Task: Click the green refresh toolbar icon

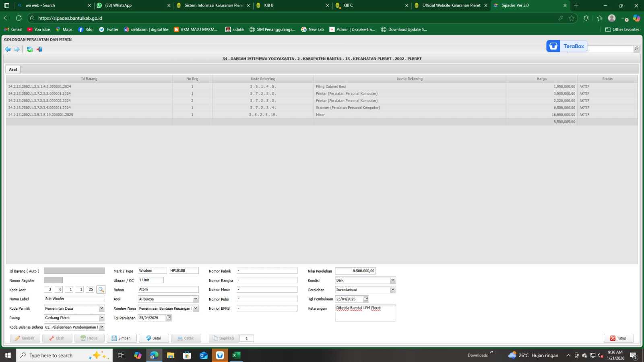Action: [30, 49]
